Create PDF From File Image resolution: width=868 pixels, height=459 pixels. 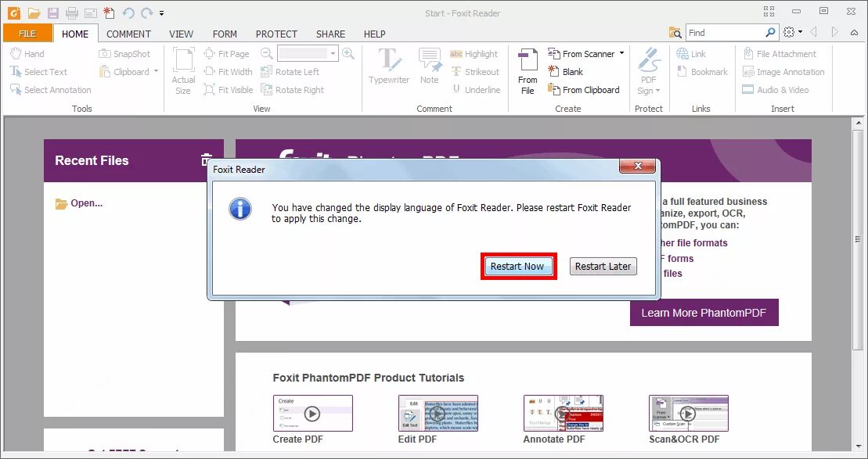528,71
